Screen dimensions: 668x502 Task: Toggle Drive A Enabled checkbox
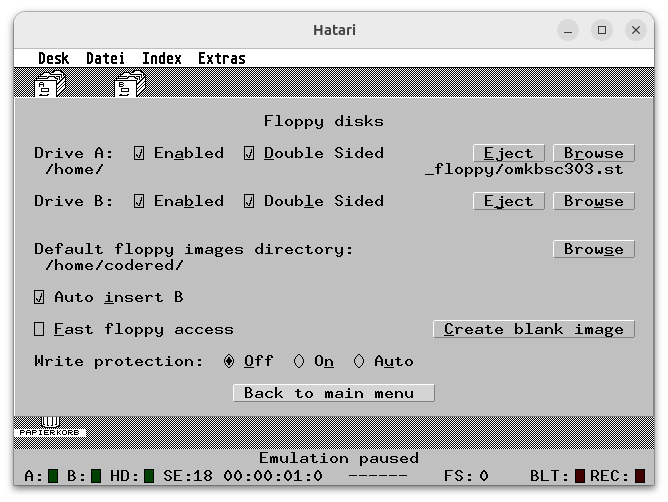pyautogui.click(x=139, y=153)
